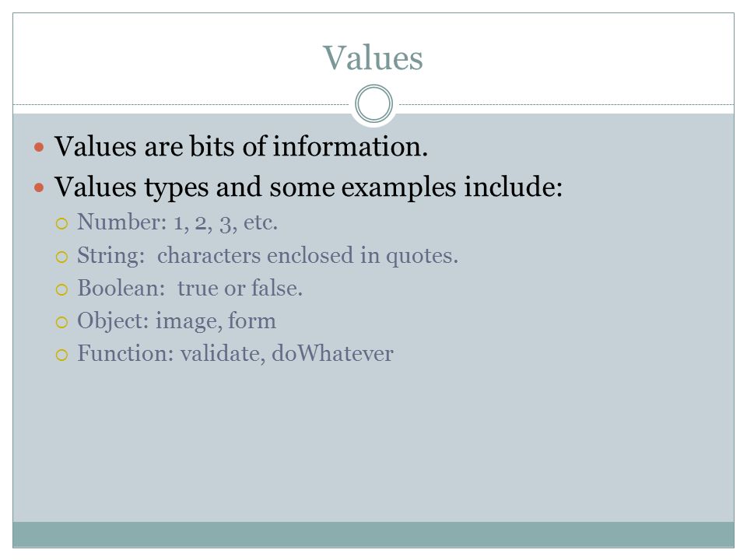This screenshot has height=560, width=747.
Task: Click the yellow ring bullet beside Number
Action: pyautogui.click(x=62, y=223)
